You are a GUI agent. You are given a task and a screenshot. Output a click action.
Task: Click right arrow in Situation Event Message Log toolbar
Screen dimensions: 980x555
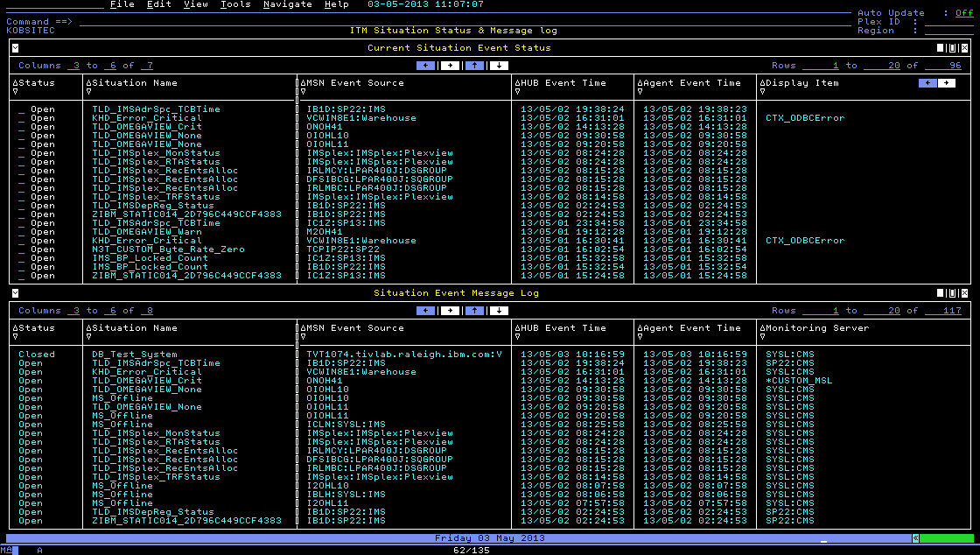pos(450,311)
